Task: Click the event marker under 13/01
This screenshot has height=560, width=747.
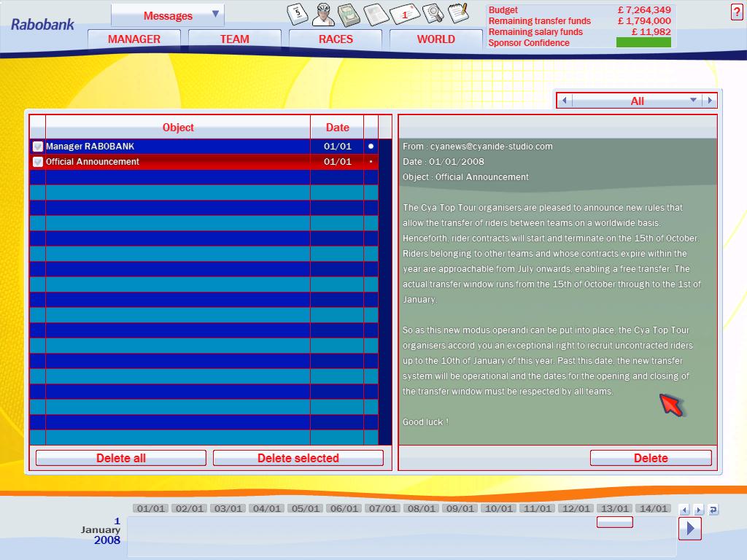Action: point(614,522)
